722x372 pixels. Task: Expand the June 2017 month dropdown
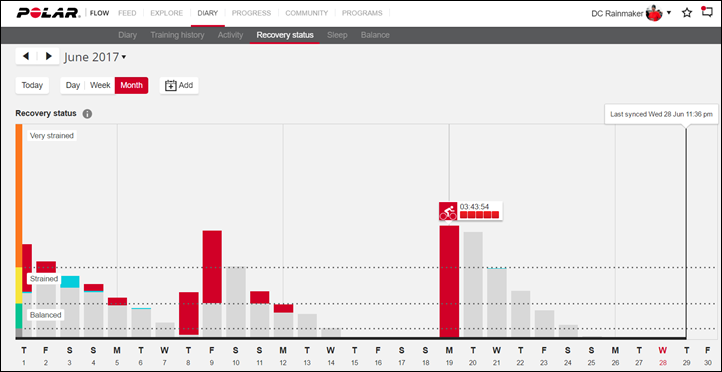95,57
